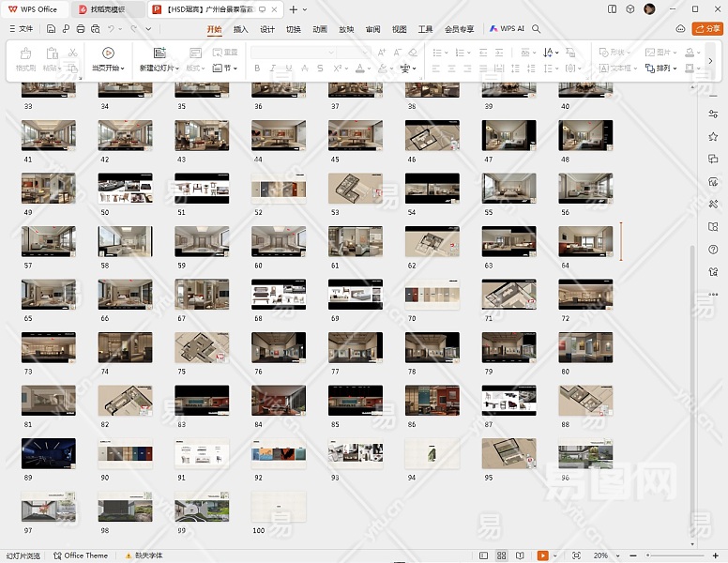
Task: Switch to the 设计 ribbon tab
Action: [x=267, y=29]
